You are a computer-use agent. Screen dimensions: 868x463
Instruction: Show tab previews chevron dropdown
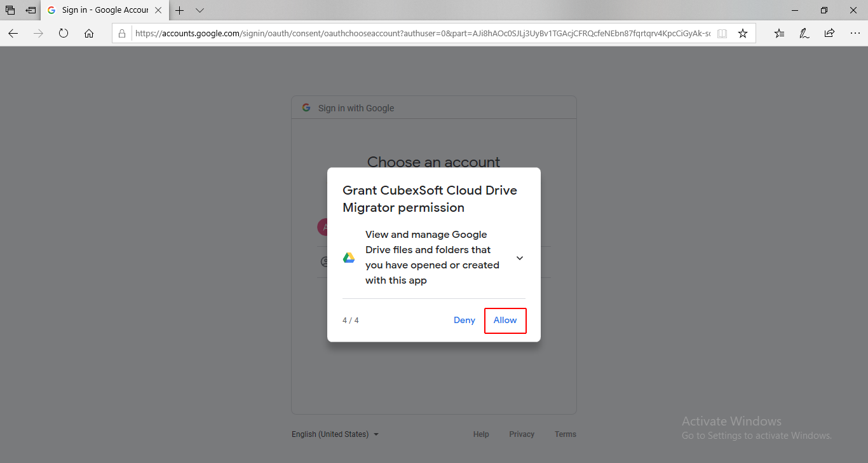200,10
